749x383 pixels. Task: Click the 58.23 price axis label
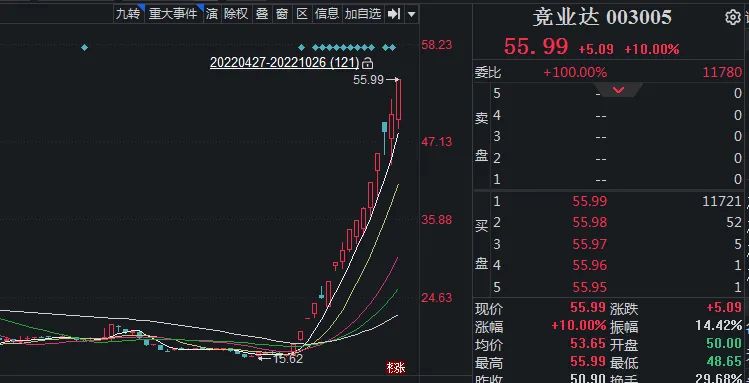click(x=436, y=45)
